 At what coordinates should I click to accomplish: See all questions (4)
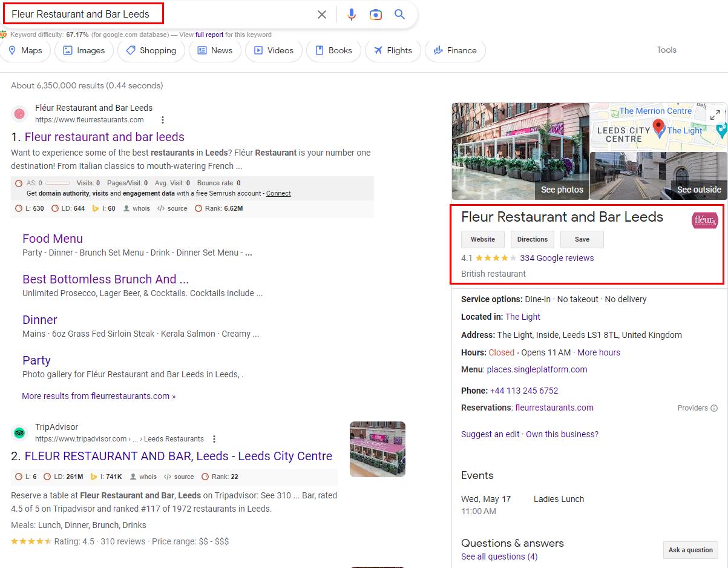point(499,556)
